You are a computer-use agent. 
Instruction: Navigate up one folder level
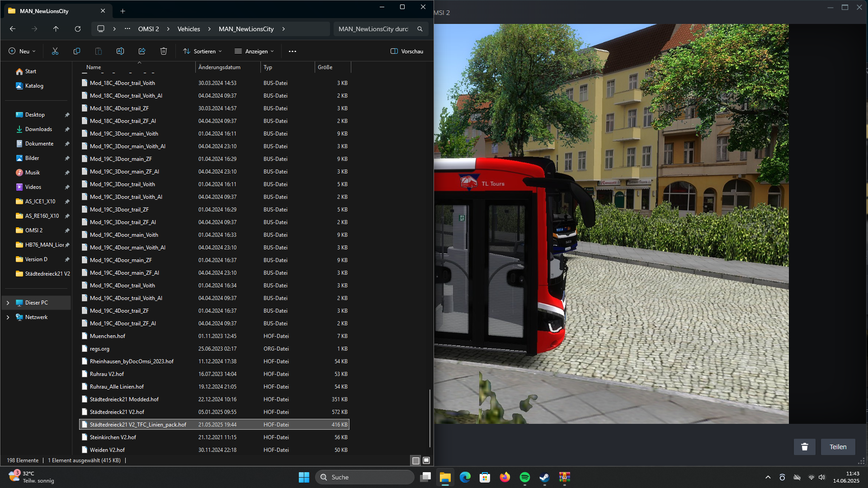click(56, 29)
